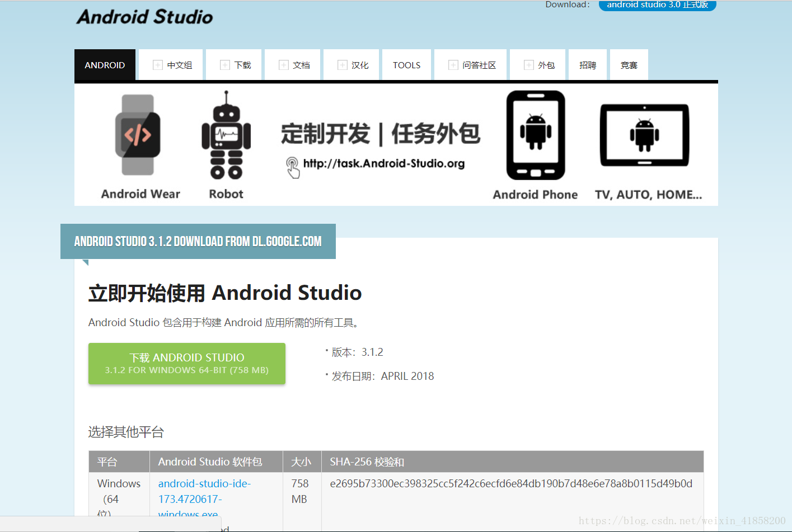Open the 下载 menu tab

(x=233, y=65)
